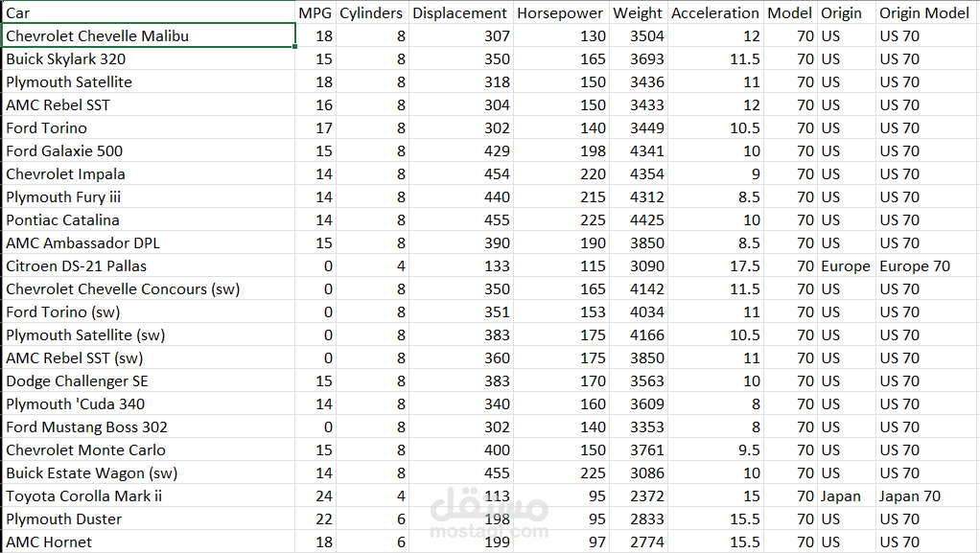Click displacement 133 in Citroen row
Image resolution: width=980 pixels, height=553 pixels.
coord(461,266)
